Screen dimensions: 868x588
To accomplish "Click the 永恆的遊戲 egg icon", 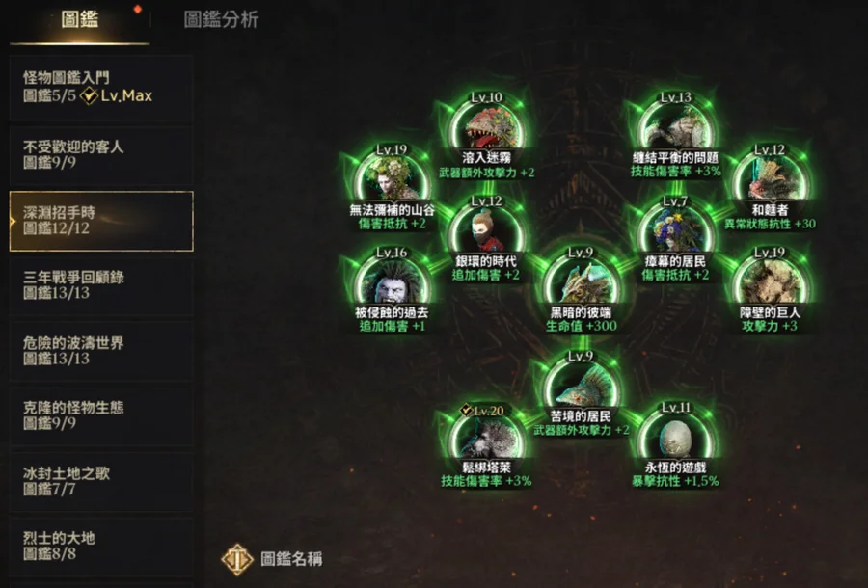I will coord(675,438).
